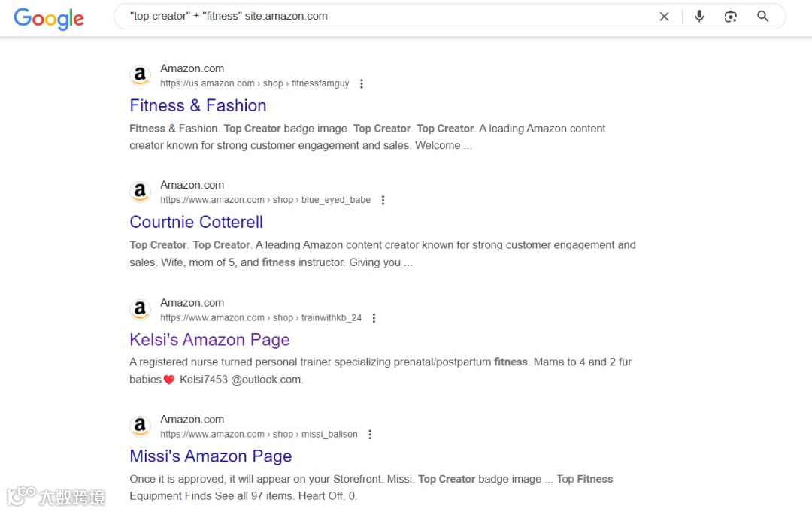Click the us.amazon.com fitnessfamguy URL breadcrumb

pyautogui.click(x=254, y=84)
